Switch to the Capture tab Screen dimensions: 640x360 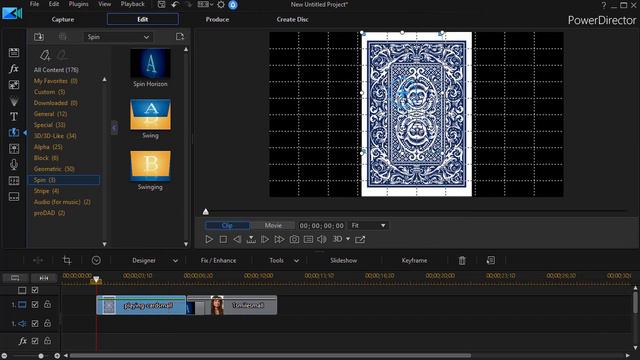(63, 19)
